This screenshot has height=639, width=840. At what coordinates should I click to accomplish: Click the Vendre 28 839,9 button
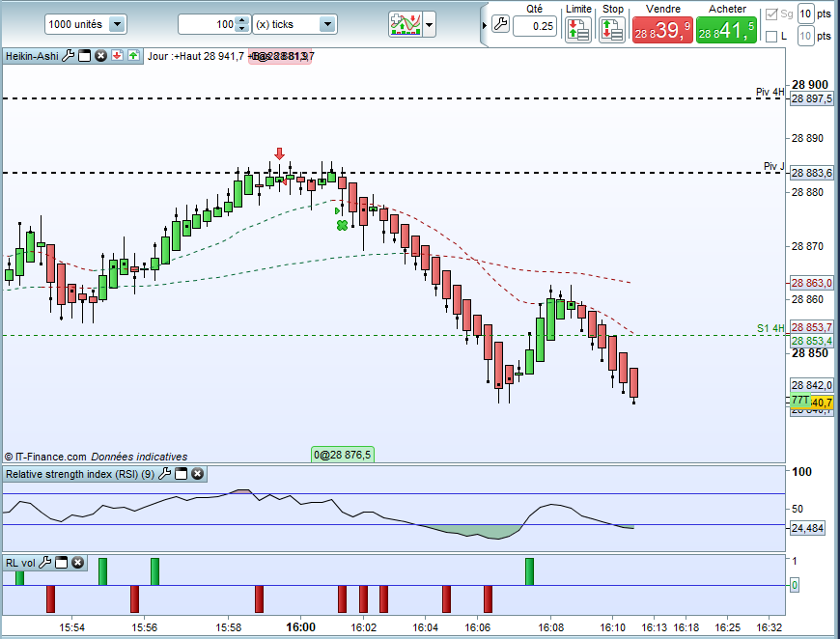coord(662,30)
